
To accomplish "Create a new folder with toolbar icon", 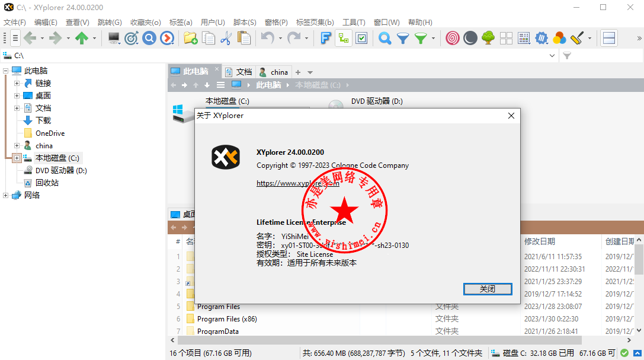I will click(191, 38).
